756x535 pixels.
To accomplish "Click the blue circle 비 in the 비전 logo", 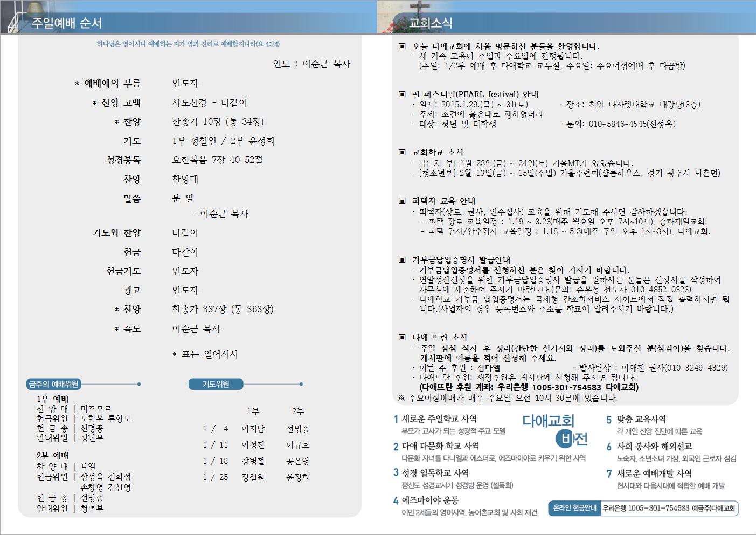I will tap(565, 440).
